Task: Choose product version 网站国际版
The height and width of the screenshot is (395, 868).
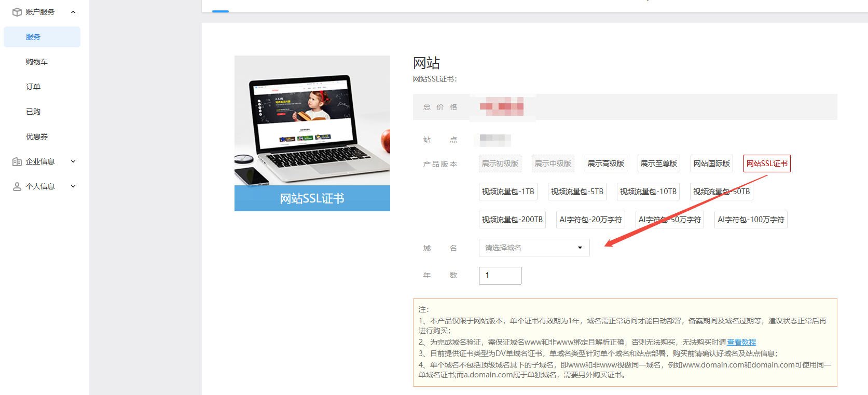Action: (712, 164)
